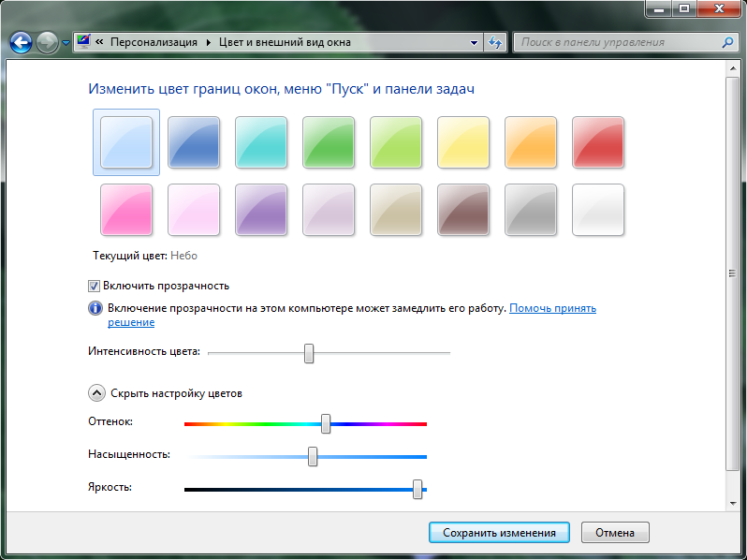This screenshot has width=747, height=560.
Task: Choose the turquoise color swatch
Action: coord(261,142)
